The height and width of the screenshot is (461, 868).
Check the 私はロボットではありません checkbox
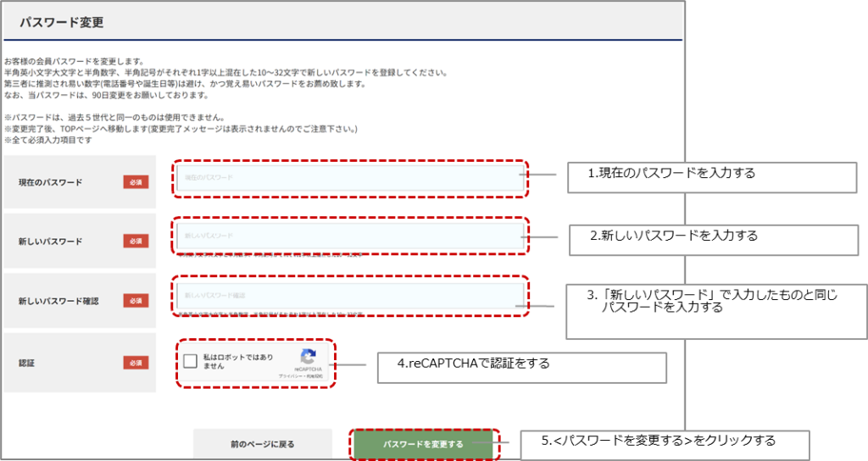click(x=191, y=362)
